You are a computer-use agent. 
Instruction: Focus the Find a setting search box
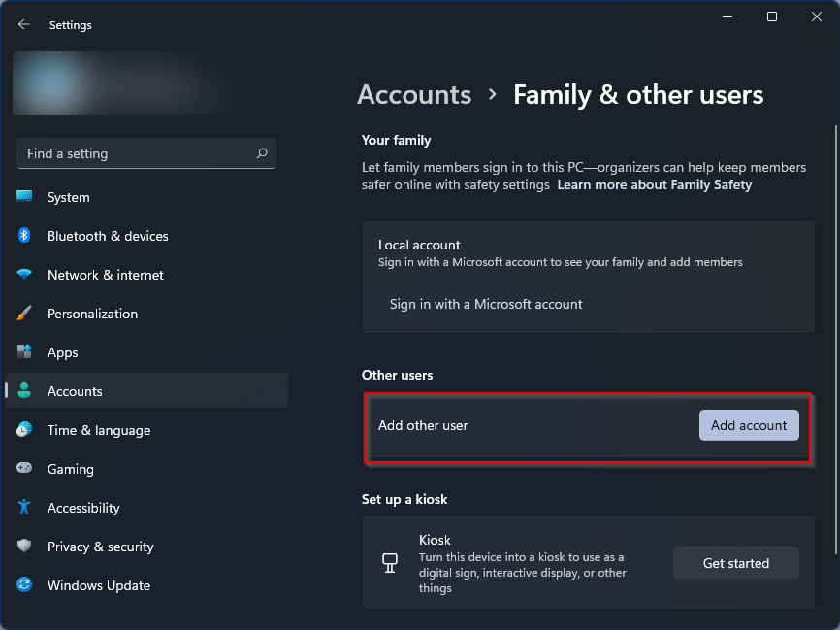point(136,153)
